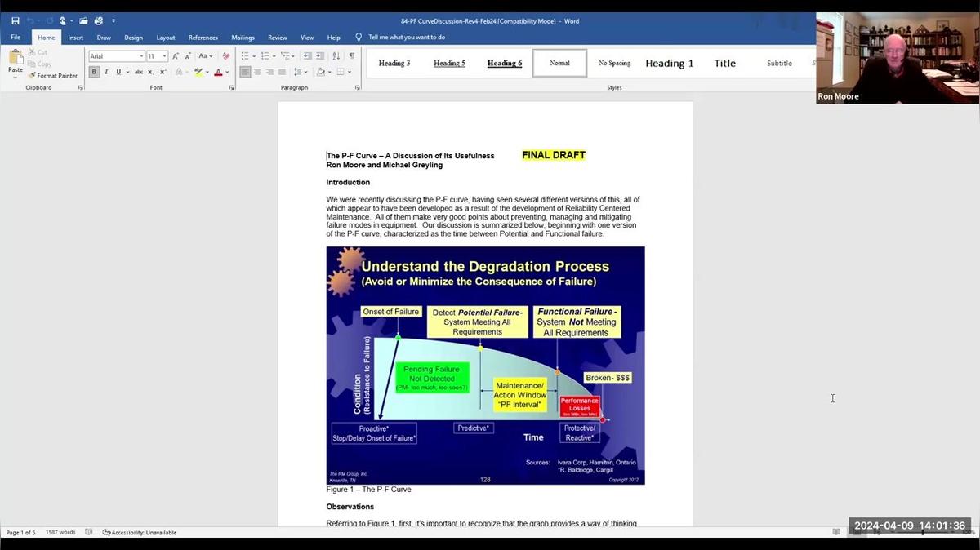Click in the Tell me what you want to do box

(x=406, y=38)
